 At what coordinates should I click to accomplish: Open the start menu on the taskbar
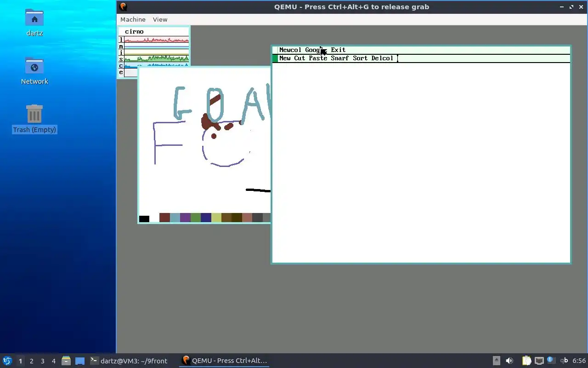[7, 361]
